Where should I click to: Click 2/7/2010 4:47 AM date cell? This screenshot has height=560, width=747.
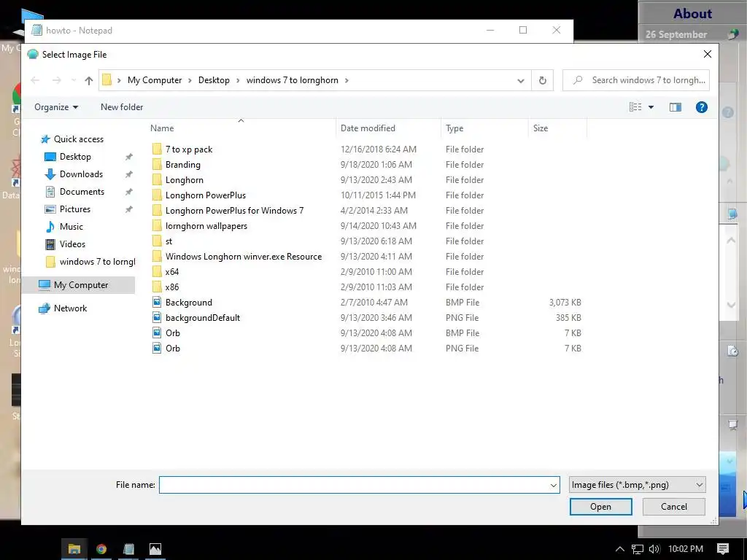pos(374,303)
